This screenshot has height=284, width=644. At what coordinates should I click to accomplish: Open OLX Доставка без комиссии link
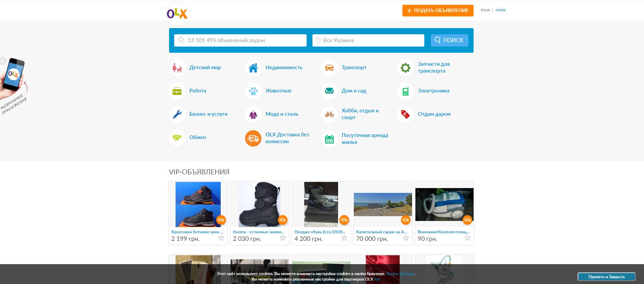click(x=287, y=138)
